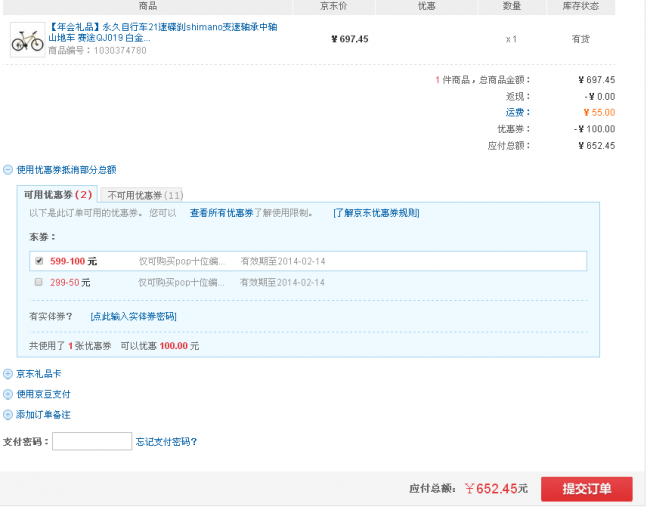Click the blue 运费 label link

click(x=518, y=113)
